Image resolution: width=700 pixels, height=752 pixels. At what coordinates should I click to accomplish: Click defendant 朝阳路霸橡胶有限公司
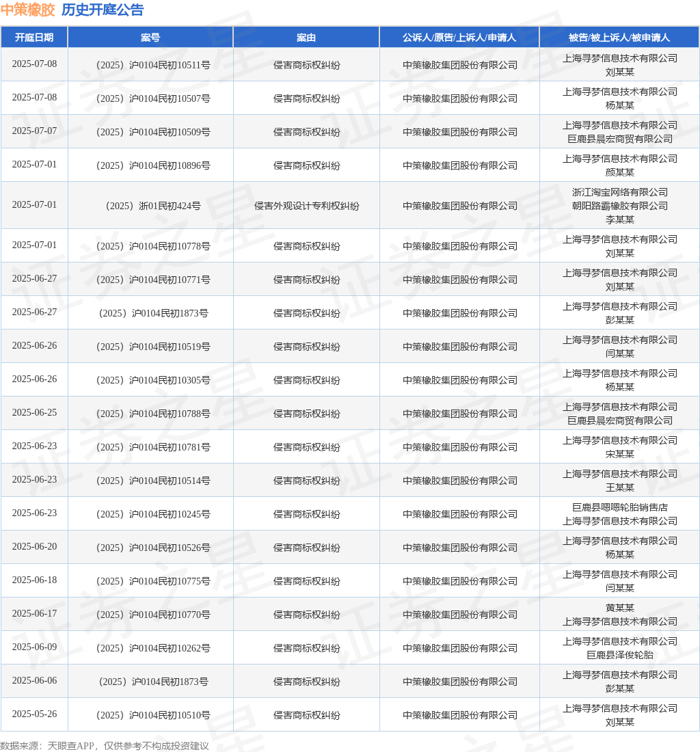click(x=620, y=206)
